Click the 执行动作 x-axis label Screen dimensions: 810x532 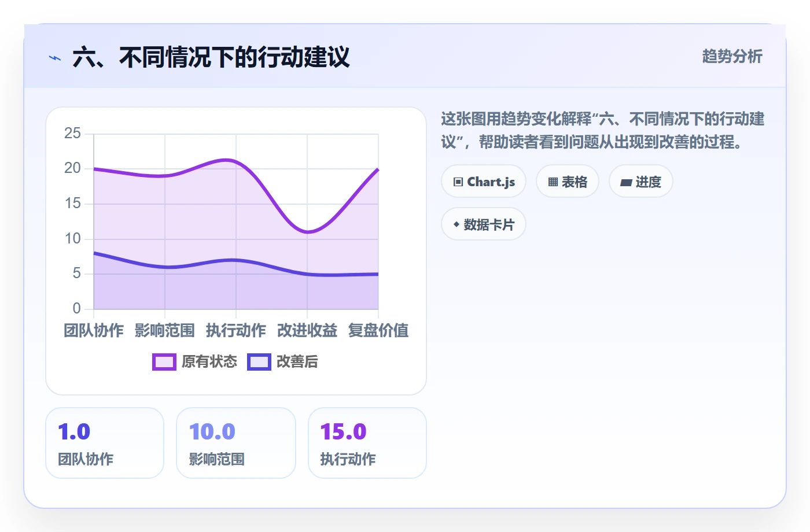point(236,330)
